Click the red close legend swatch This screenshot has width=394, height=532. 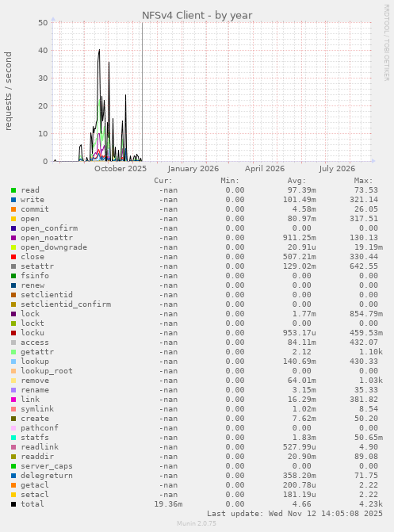[13, 257]
